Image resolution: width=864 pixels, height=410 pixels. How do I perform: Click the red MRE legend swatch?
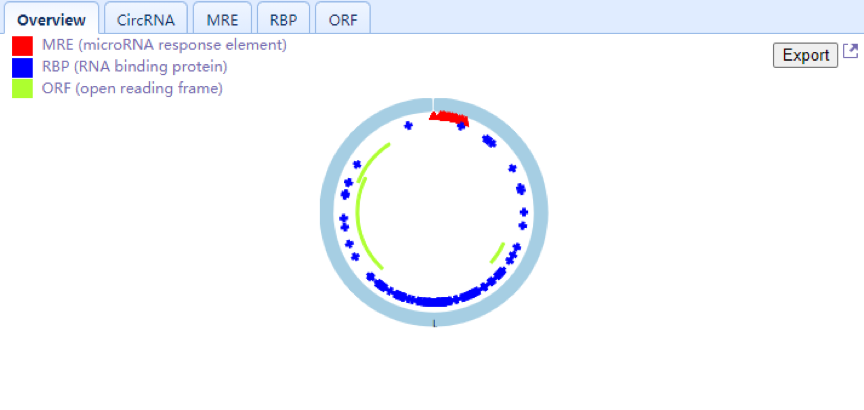[22, 46]
